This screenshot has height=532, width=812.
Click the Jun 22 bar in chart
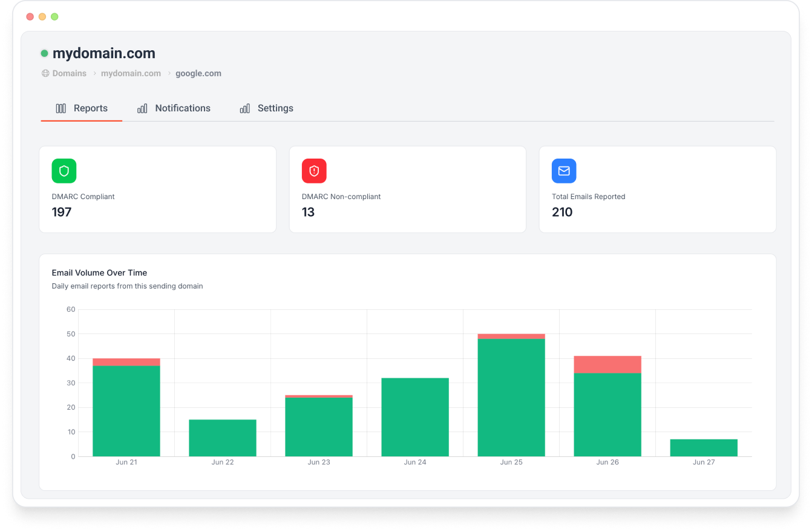point(223,438)
